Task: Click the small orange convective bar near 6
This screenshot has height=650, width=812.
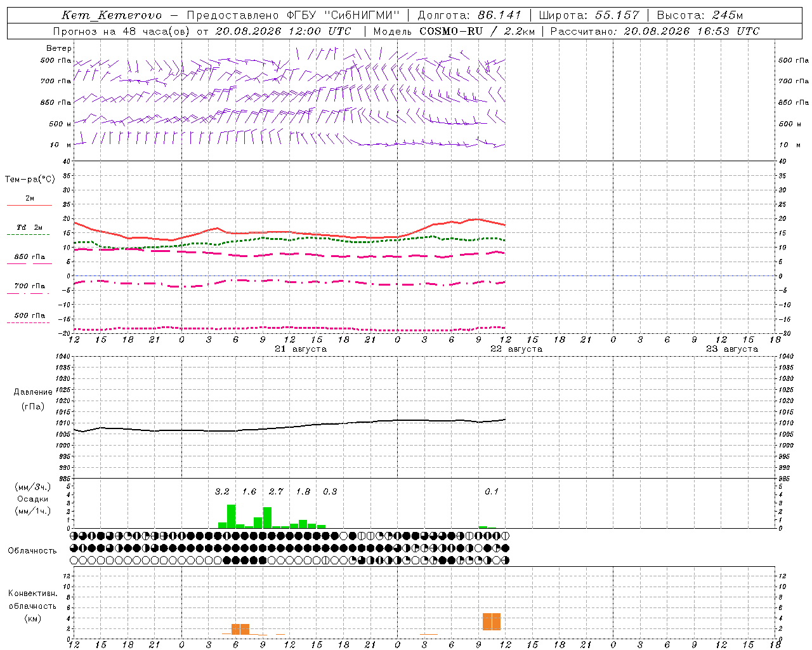Action: 240,629
